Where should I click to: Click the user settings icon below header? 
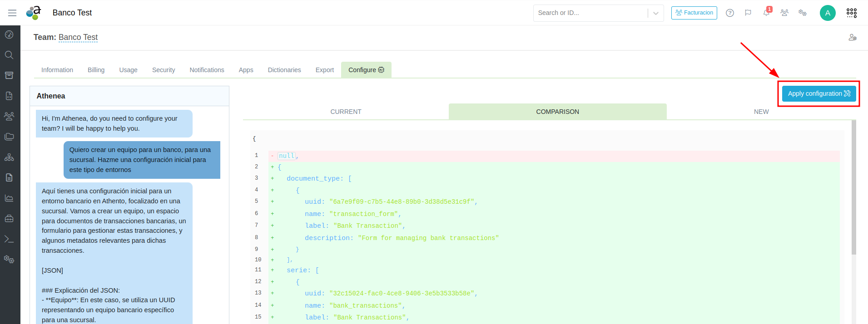click(853, 37)
